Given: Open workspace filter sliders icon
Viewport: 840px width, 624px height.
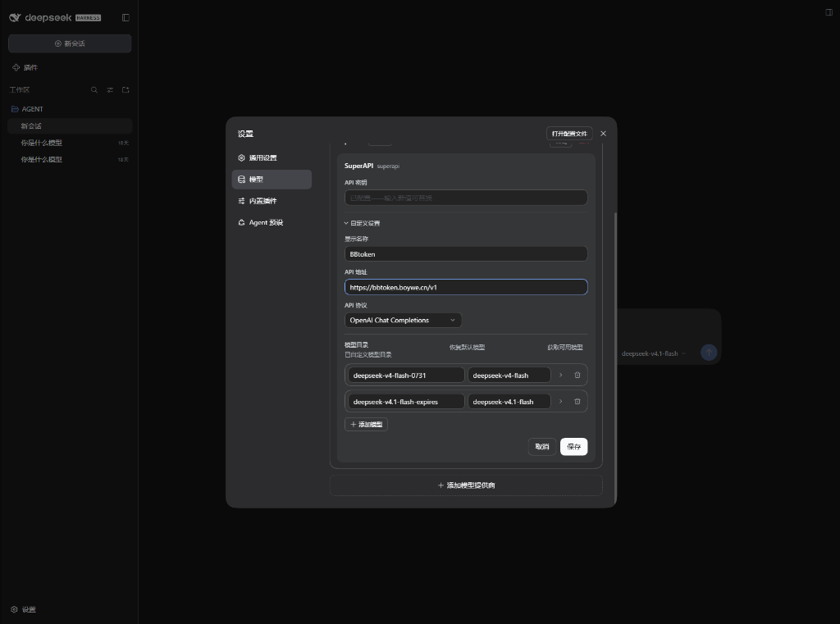Looking at the screenshot, I should click(x=110, y=90).
